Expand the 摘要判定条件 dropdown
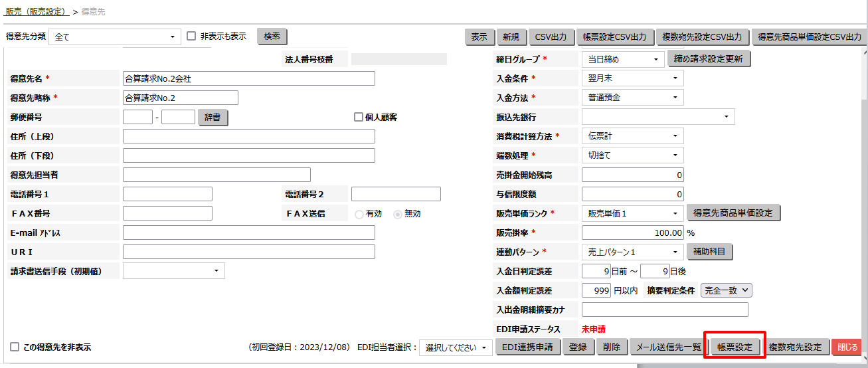Viewport: 868px width, 368px height. (x=727, y=290)
